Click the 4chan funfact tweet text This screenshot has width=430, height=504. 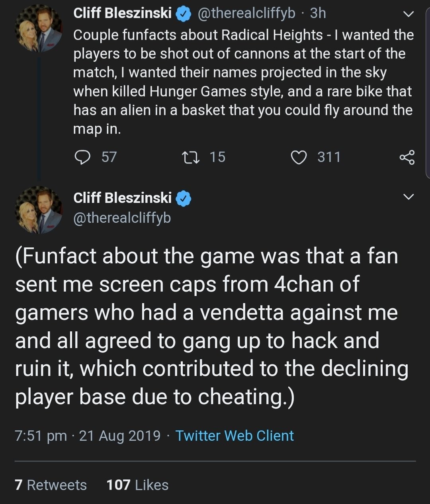(207, 326)
